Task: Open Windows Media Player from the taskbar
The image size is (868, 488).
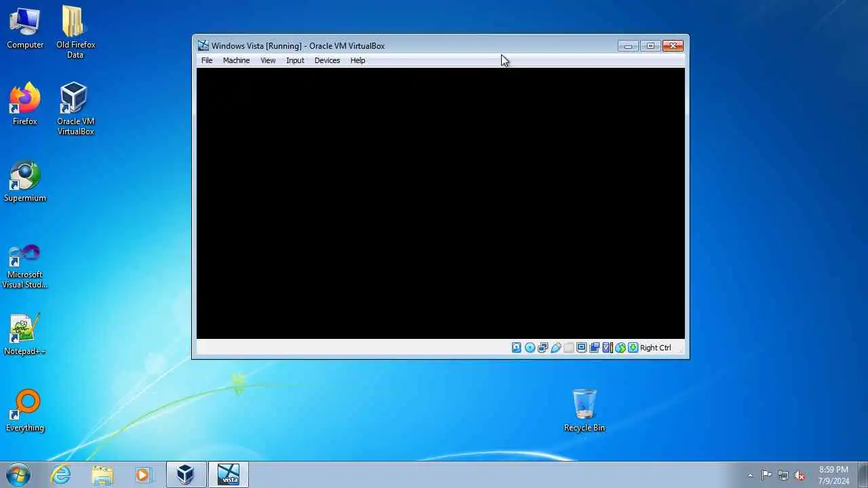Action: tap(142, 474)
